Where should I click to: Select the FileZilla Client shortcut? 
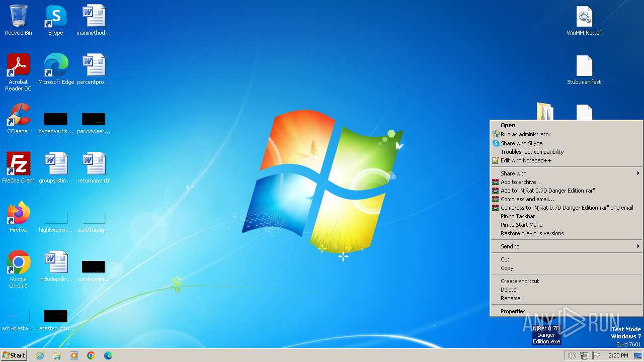[18, 168]
